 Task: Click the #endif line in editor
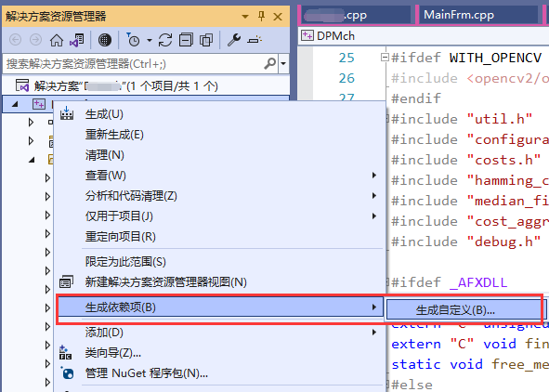[416, 98]
